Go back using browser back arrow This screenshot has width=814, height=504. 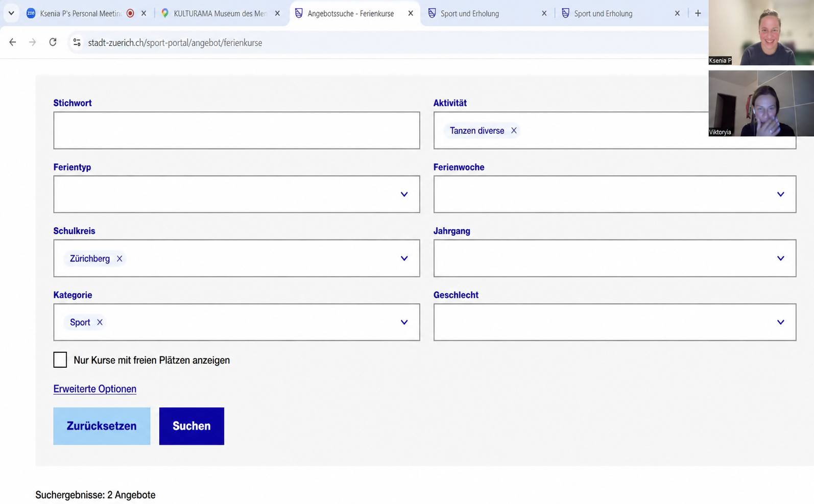click(x=13, y=42)
